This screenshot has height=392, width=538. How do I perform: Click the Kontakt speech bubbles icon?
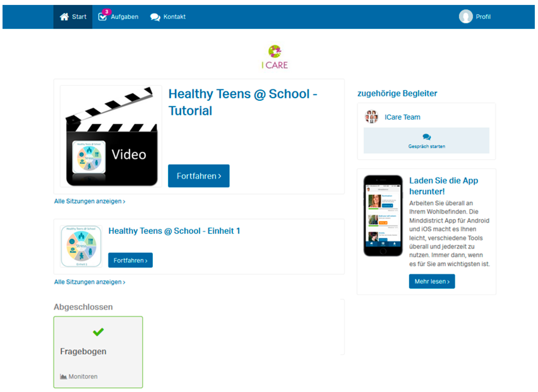point(155,17)
